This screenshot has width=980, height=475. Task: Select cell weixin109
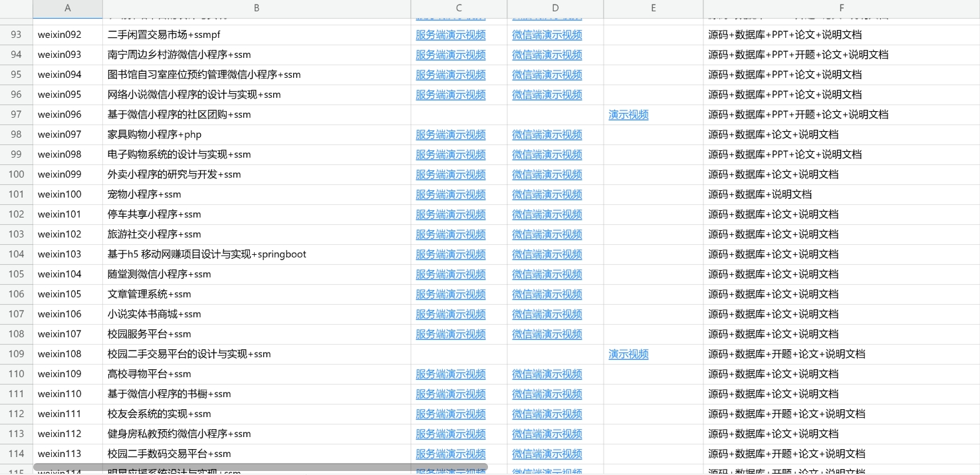pos(68,374)
